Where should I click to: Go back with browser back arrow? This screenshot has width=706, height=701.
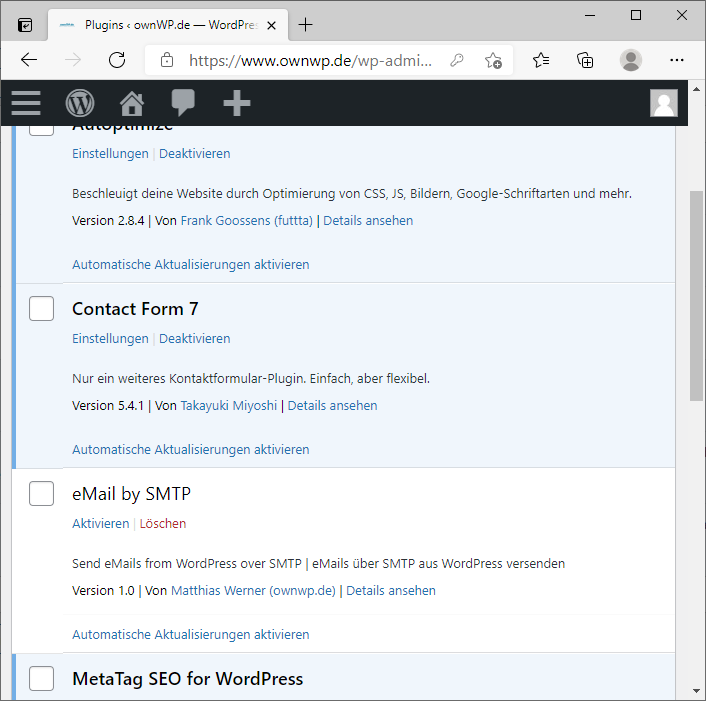coord(29,60)
